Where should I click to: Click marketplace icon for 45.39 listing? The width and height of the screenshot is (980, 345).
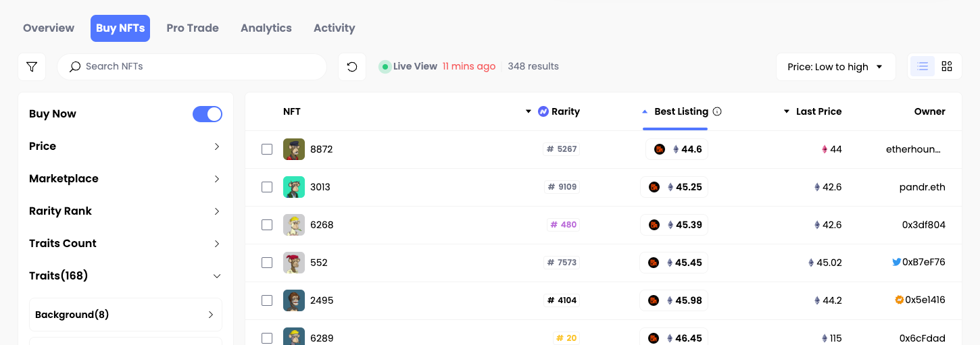[654, 225]
